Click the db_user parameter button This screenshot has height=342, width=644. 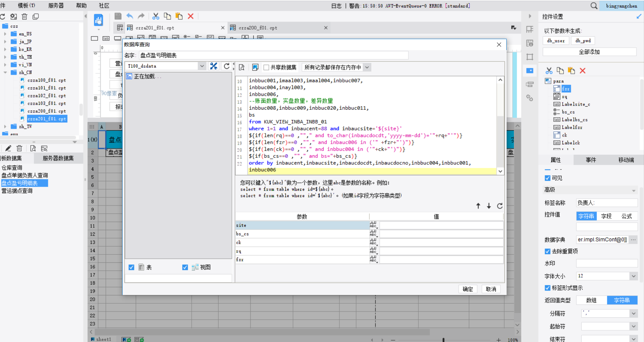(556, 40)
